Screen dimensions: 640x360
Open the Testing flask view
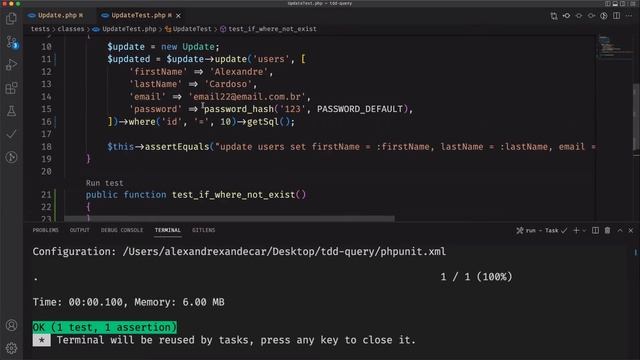pyautogui.click(x=11, y=111)
